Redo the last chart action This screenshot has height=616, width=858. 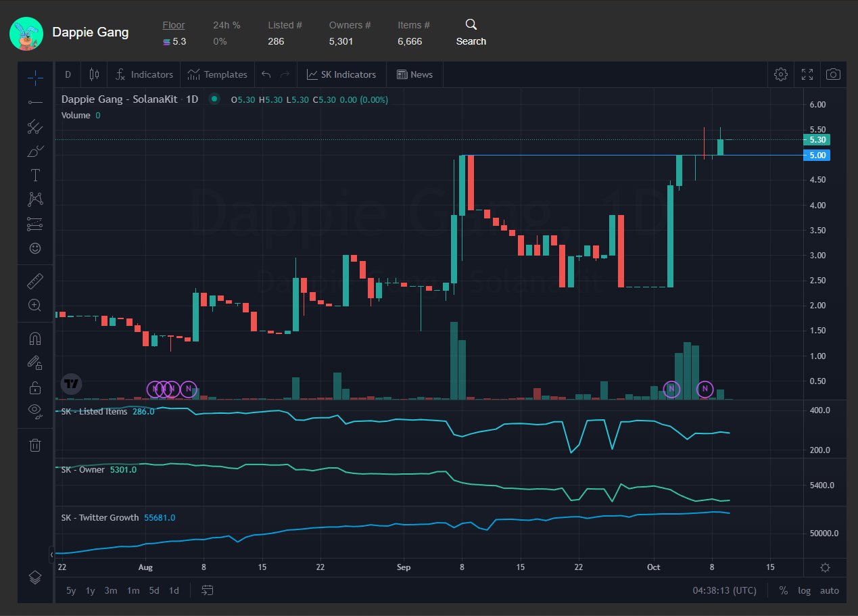coord(285,74)
